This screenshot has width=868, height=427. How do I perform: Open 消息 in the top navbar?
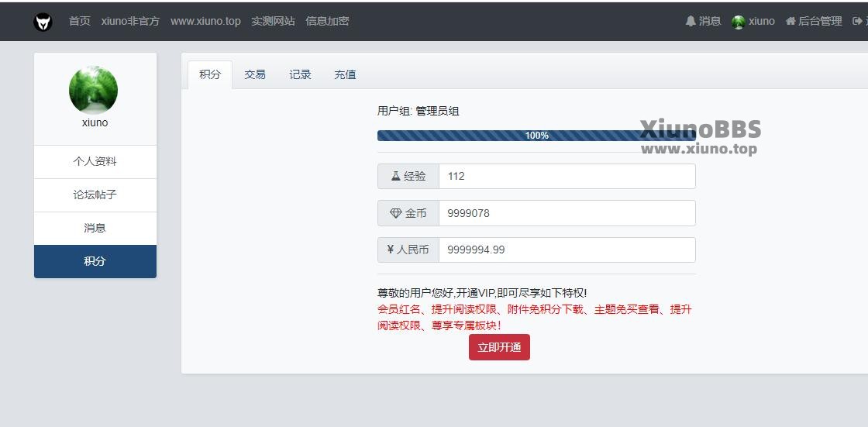pos(710,21)
